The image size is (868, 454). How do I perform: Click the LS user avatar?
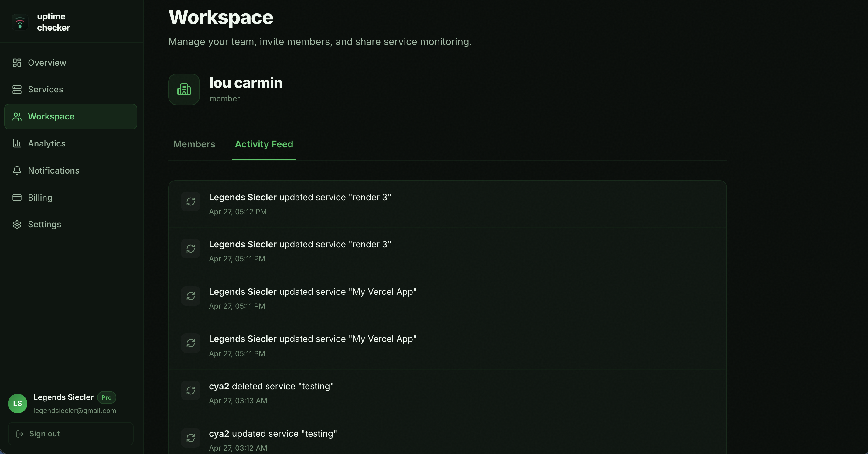[x=18, y=404]
